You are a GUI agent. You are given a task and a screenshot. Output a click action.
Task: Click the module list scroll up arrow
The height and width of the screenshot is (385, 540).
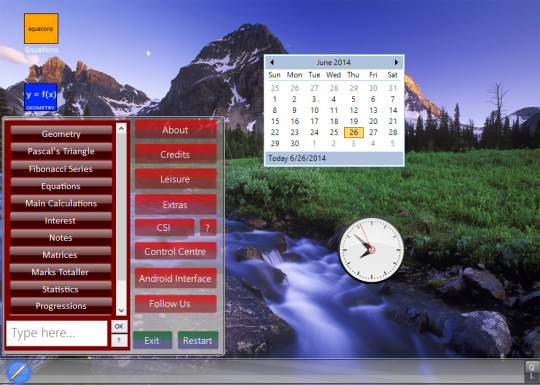coord(121,128)
